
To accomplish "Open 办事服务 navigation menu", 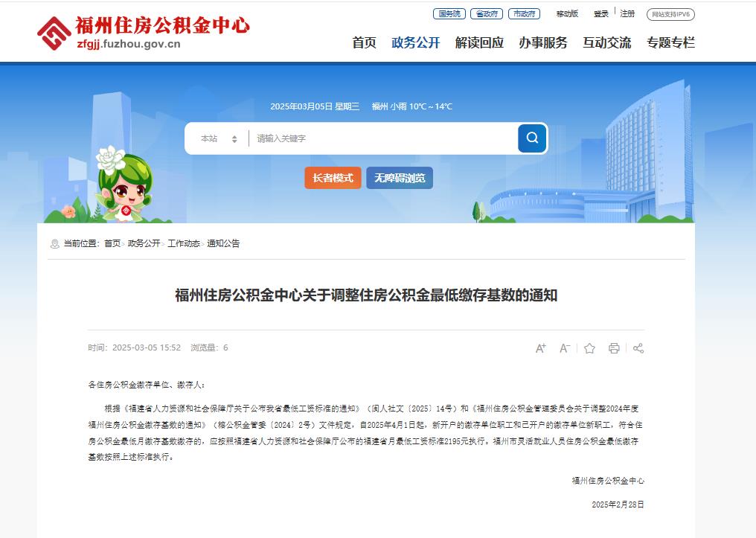I will click(543, 42).
